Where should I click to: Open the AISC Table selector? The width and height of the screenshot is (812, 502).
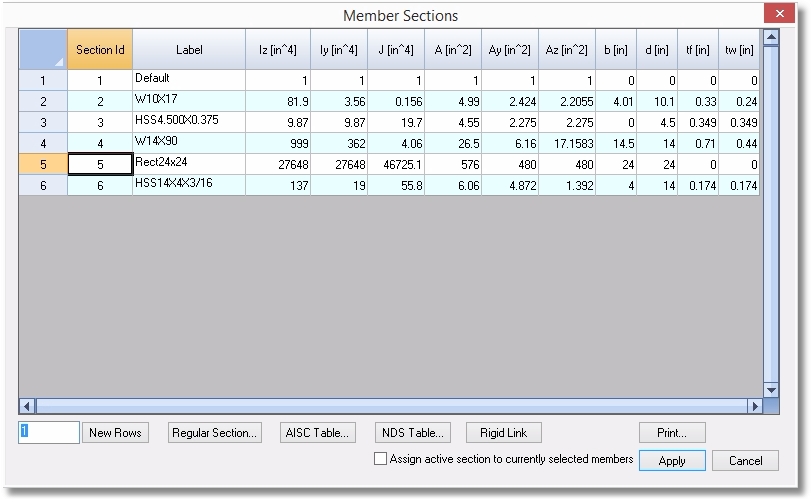[317, 433]
